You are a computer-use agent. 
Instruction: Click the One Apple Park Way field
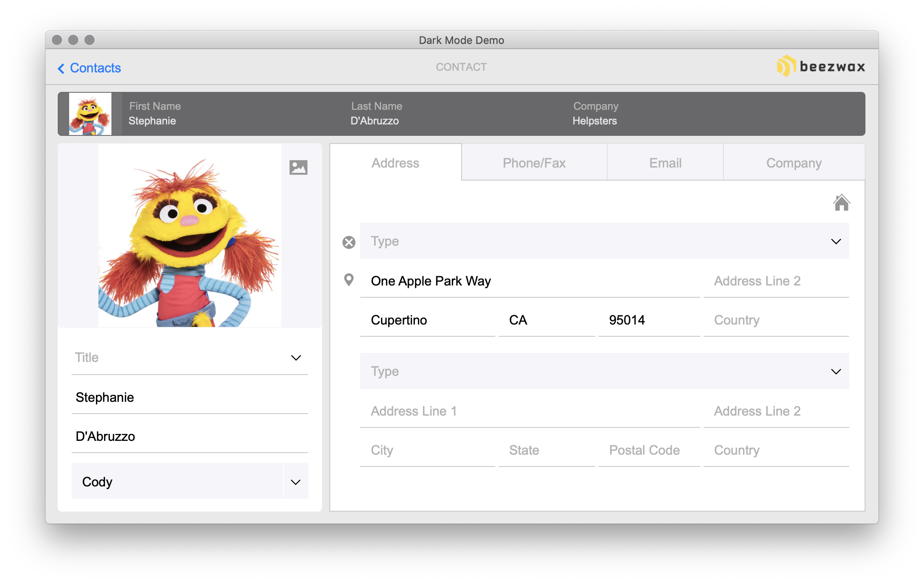pos(529,281)
